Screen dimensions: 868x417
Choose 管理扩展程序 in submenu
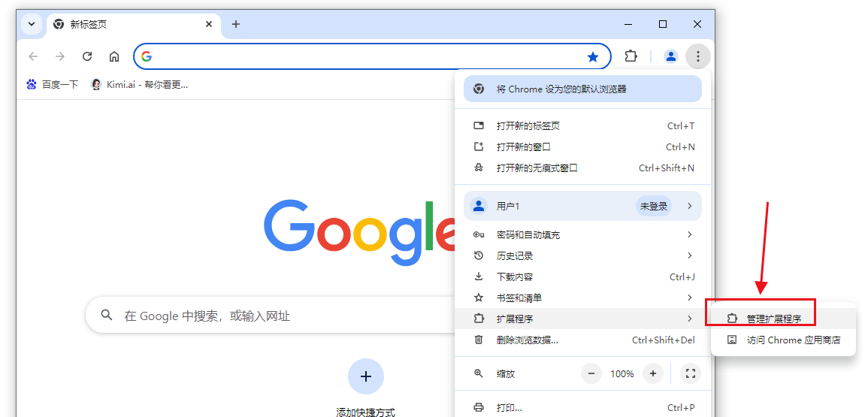783,319
